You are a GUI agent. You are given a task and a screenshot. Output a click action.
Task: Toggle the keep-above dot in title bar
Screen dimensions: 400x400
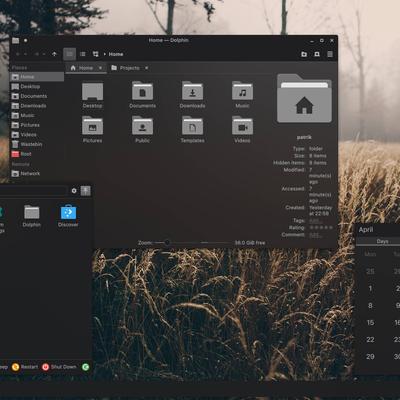pyautogui.click(x=25, y=41)
